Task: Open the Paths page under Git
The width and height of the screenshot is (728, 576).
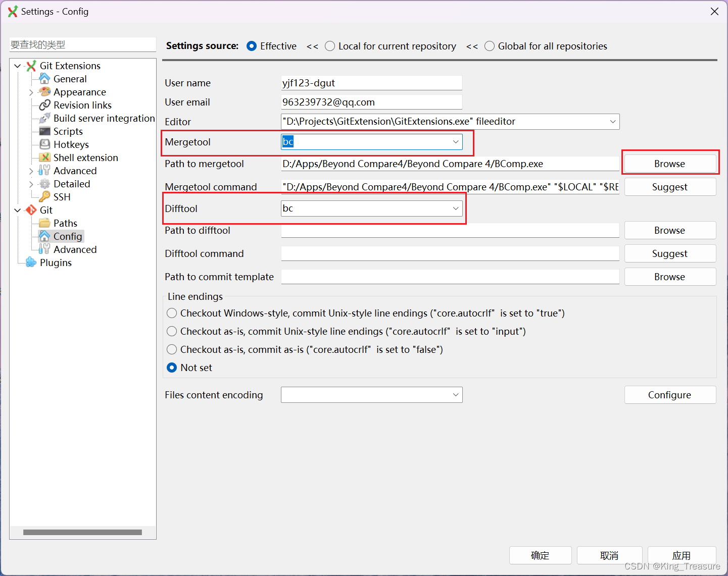Action: [65, 223]
